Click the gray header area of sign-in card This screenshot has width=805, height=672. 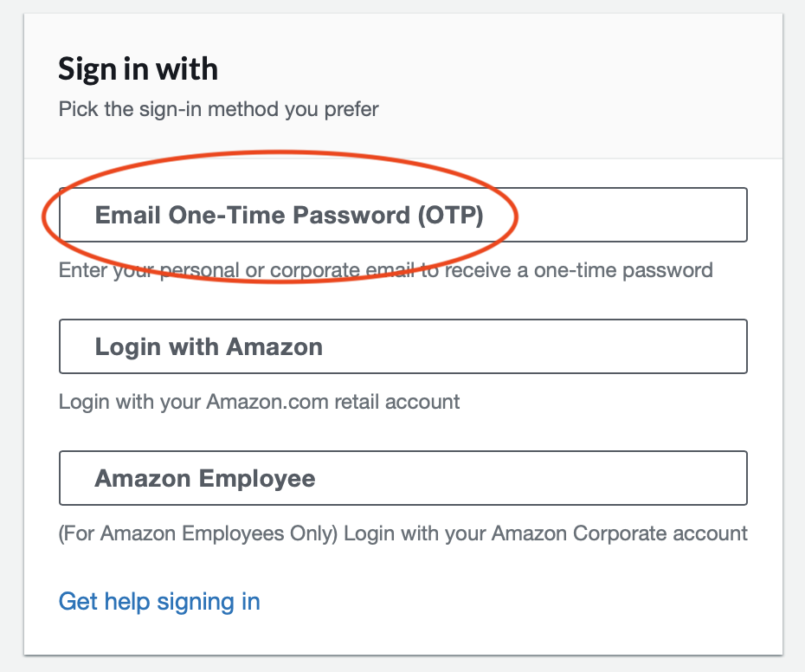pos(563,87)
